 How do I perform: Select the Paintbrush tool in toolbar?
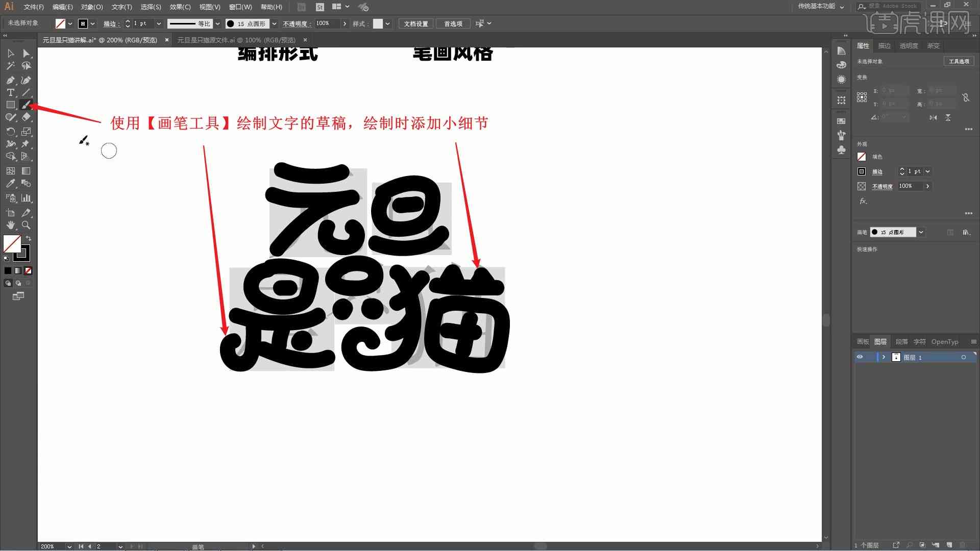(26, 105)
